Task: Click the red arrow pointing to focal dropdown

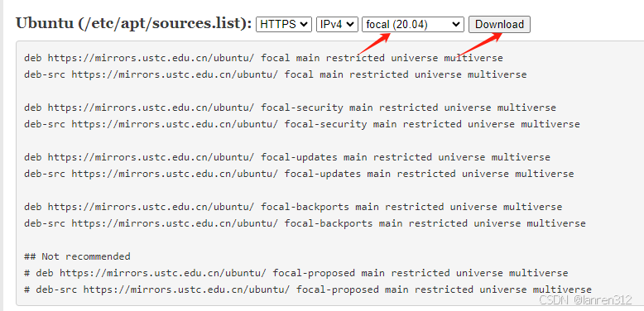Action: pyautogui.click(x=373, y=44)
